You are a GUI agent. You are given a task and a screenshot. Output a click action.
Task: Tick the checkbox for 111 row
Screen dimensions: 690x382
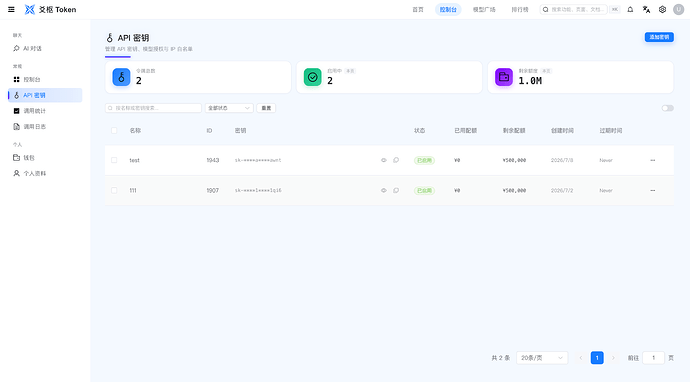pyautogui.click(x=114, y=191)
